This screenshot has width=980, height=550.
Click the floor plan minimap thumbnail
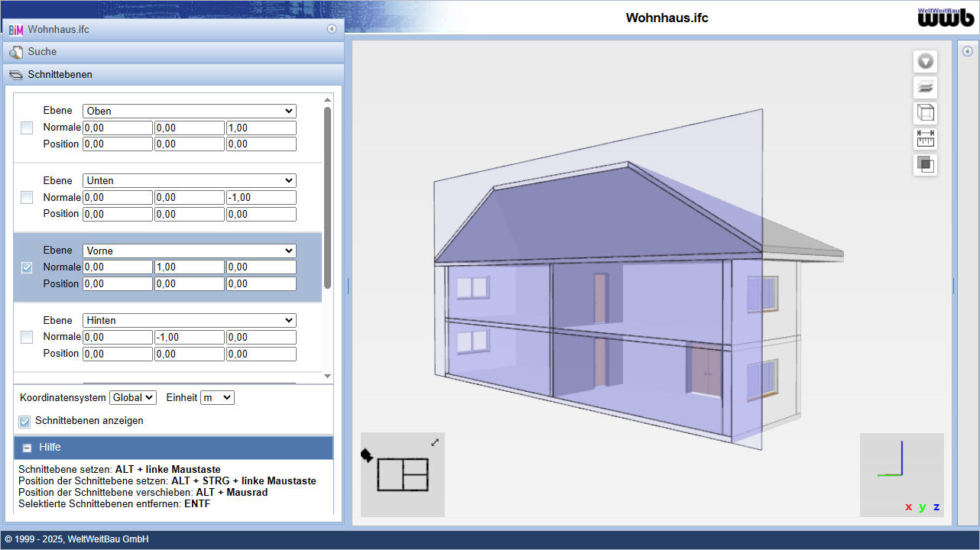(x=403, y=474)
